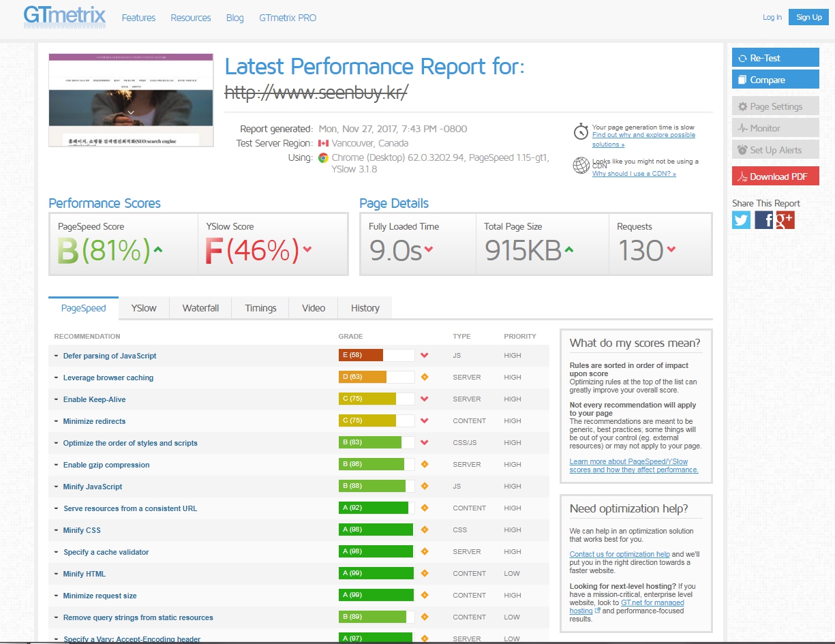Share report on Twitter icon
Viewport: 835px width, 644px height.
click(x=741, y=220)
